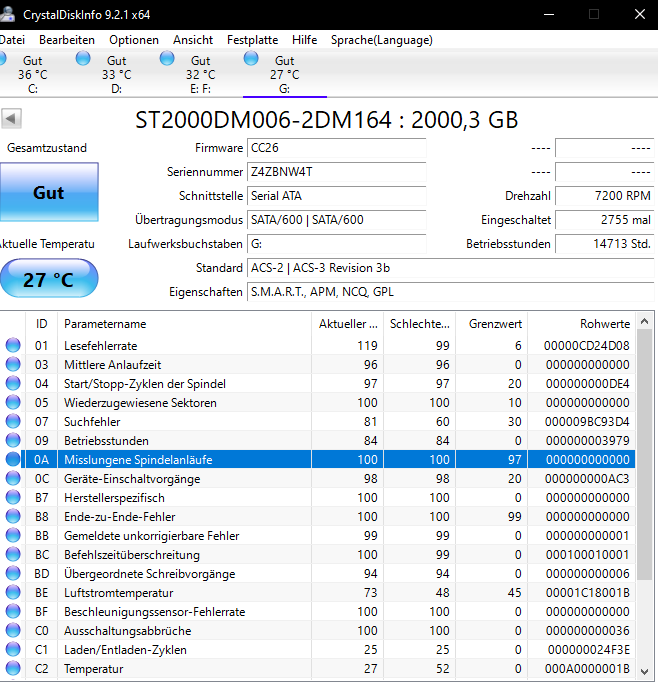
Task: Click status orb of C2 Temperatur row
Action: (13, 668)
